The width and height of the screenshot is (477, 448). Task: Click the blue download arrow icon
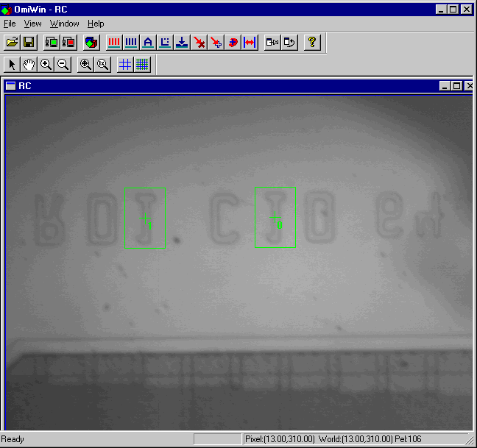click(x=182, y=42)
